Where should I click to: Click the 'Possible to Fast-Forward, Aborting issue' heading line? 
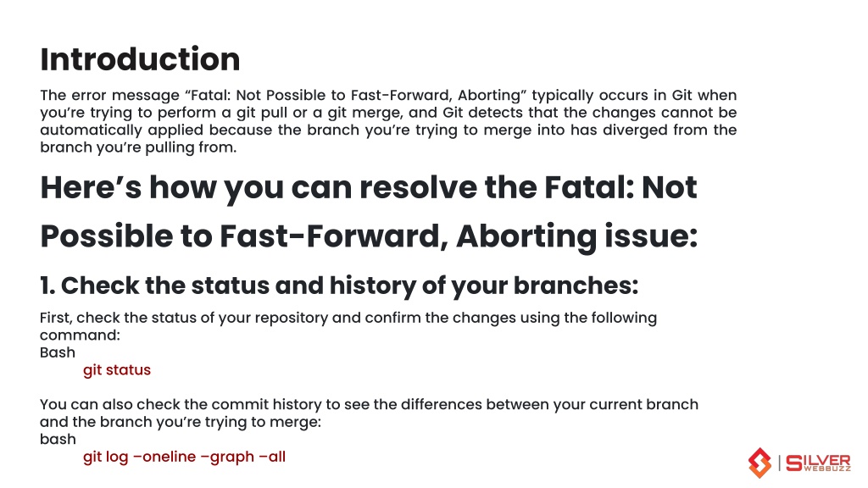(369, 236)
